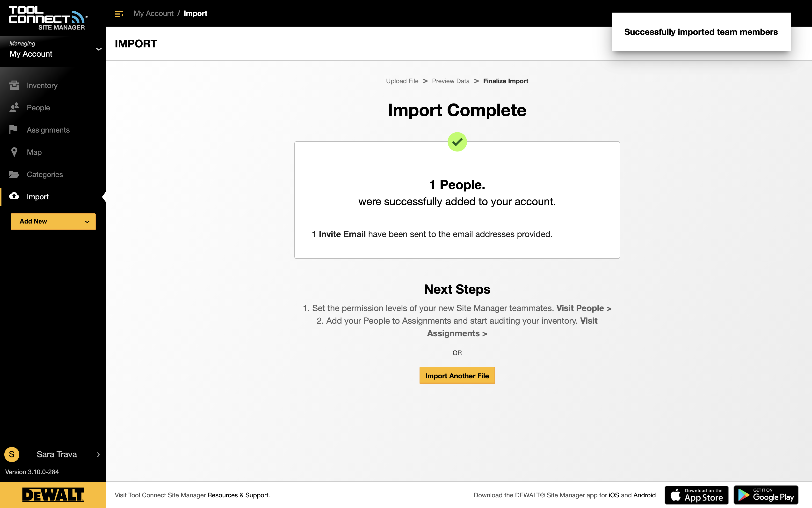Open the Get it on Google Play badge
The image size is (812, 508).
[766, 495]
